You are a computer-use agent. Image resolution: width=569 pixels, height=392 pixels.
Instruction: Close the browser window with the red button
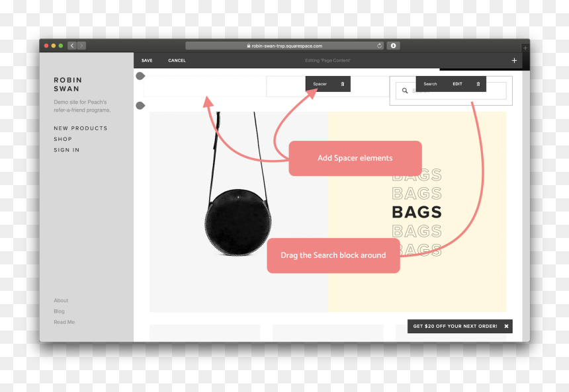point(46,46)
